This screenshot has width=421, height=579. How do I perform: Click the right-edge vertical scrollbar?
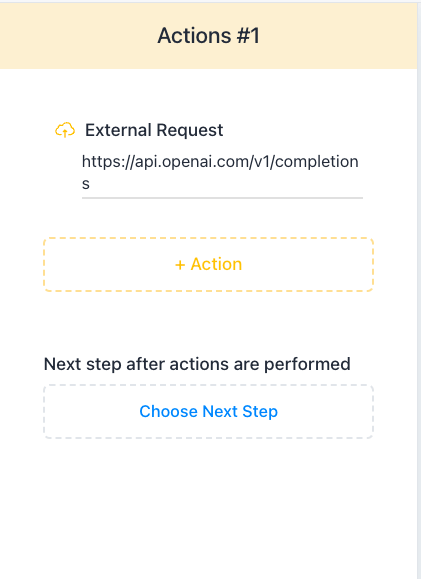[x=419, y=290]
